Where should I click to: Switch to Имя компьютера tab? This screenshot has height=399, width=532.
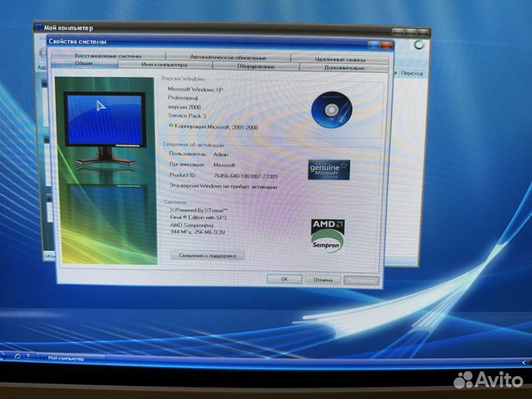point(165,65)
